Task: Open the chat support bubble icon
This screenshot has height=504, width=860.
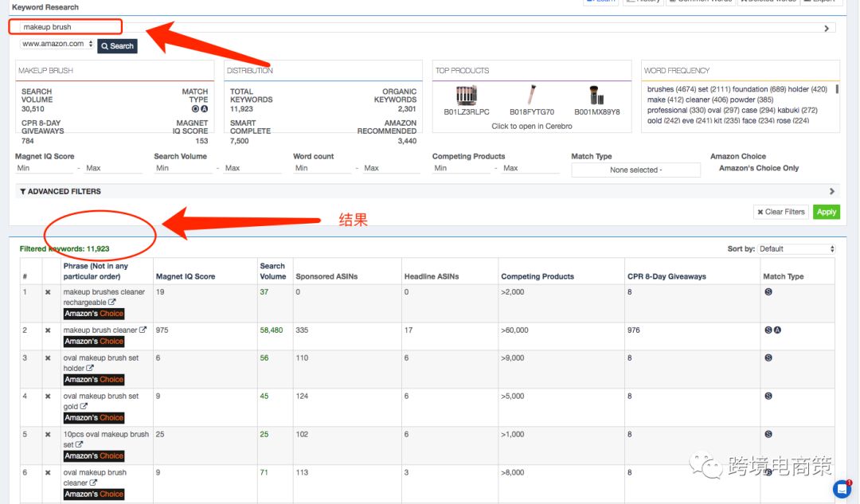Action: [x=842, y=489]
